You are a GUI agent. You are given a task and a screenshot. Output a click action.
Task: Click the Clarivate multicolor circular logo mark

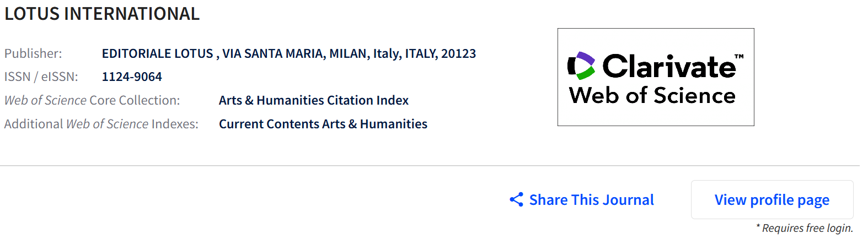coord(581,66)
